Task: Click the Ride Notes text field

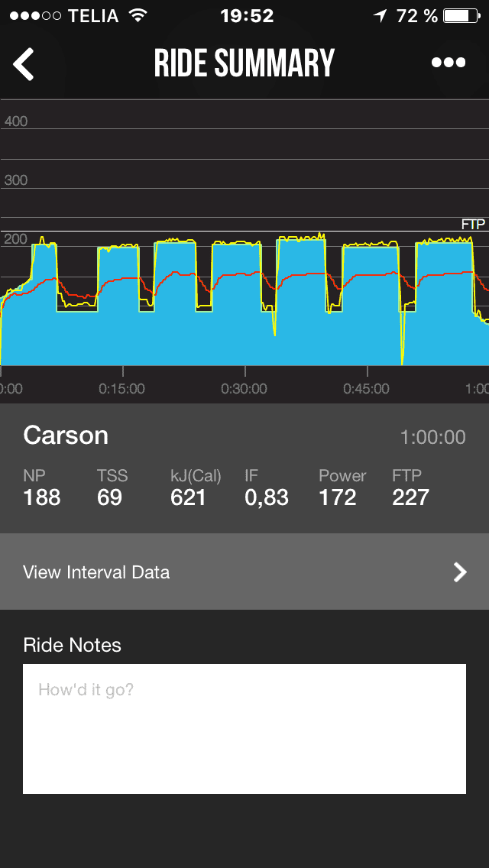Action: tap(244, 729)
